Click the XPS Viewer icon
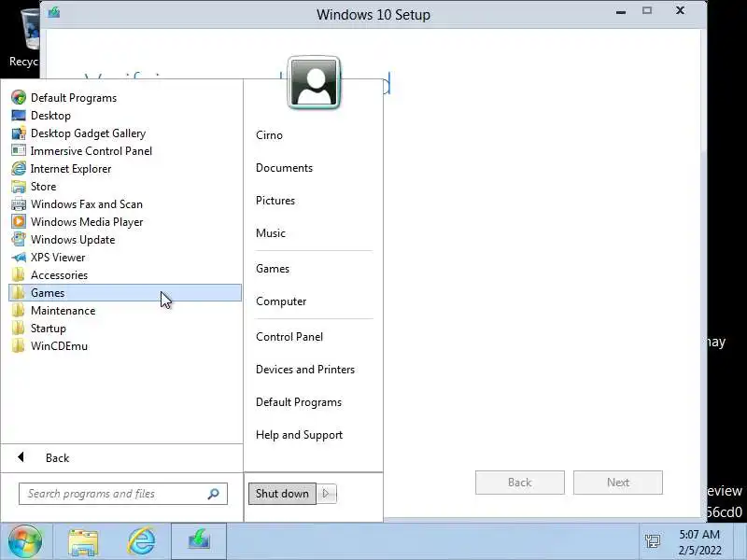 19,258
